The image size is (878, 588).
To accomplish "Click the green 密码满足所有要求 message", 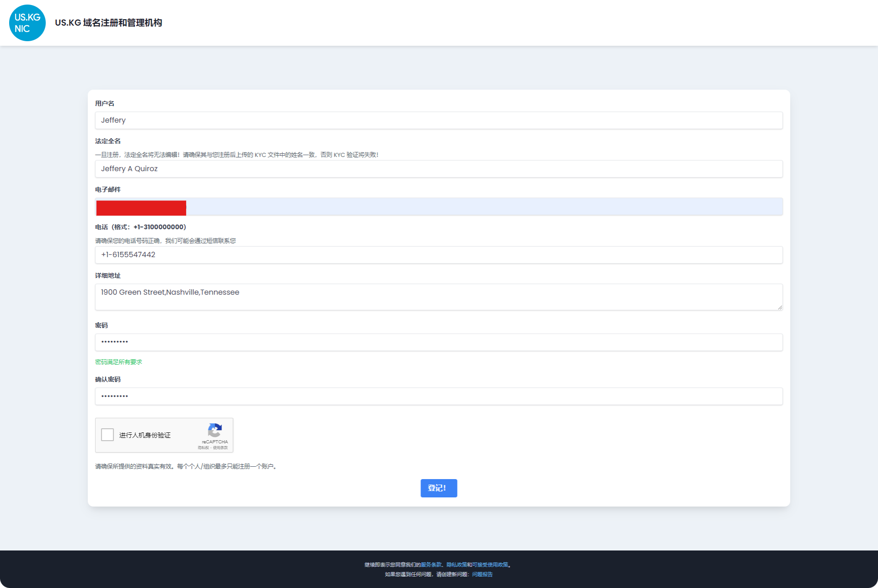I will [119, 362].
